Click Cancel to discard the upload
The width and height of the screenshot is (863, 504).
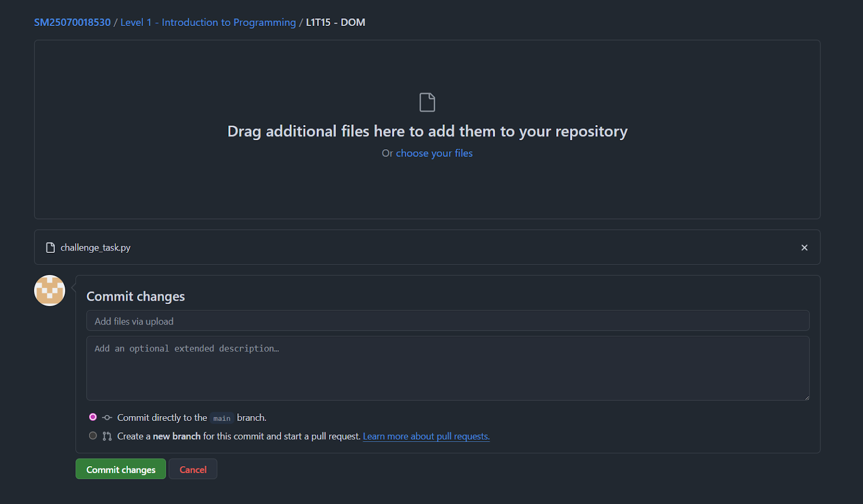[193, 468]
